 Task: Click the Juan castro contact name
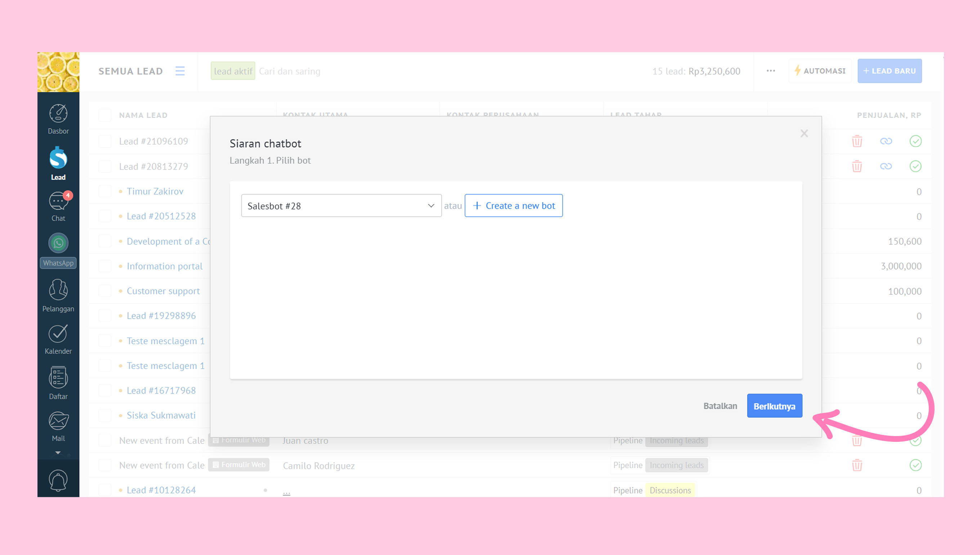click(305, 441)
